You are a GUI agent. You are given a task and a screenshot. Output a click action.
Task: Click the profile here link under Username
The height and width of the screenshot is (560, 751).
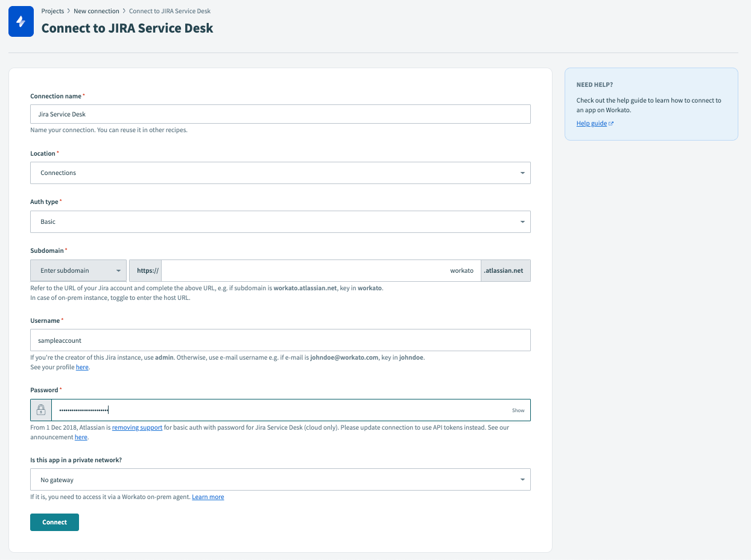tap(81, 367)
